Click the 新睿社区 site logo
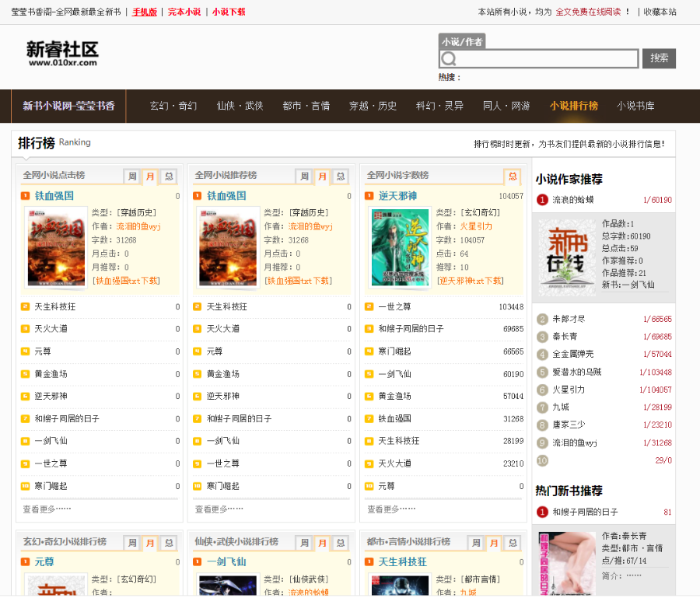Viewport: 700px width, 605px height. (x=62, y=54)
